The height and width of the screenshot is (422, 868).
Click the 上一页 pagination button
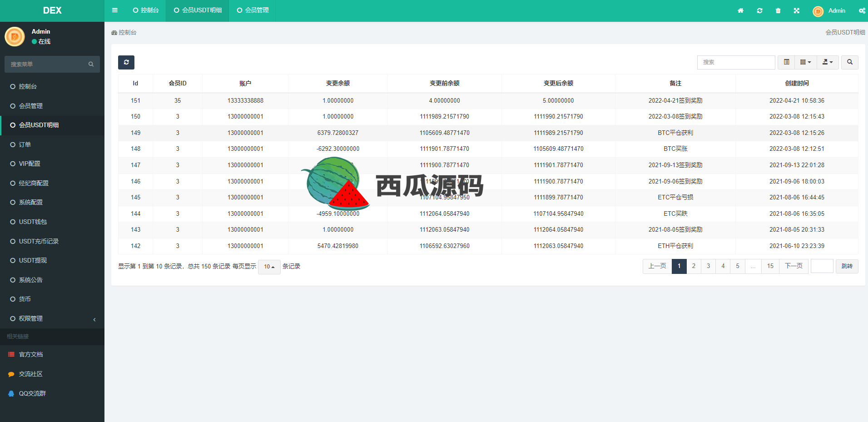(657, 266)
